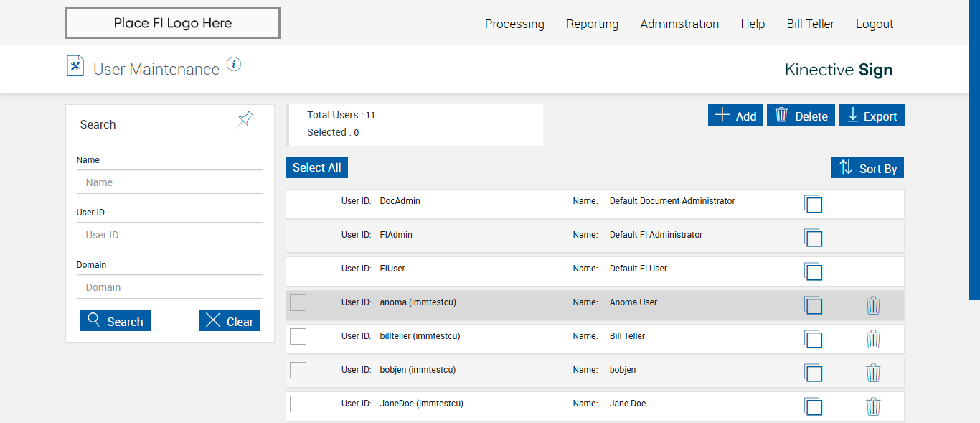Click the copy icon for bobjen user
Screen dimensions: 980x423
tap(813, 373)
